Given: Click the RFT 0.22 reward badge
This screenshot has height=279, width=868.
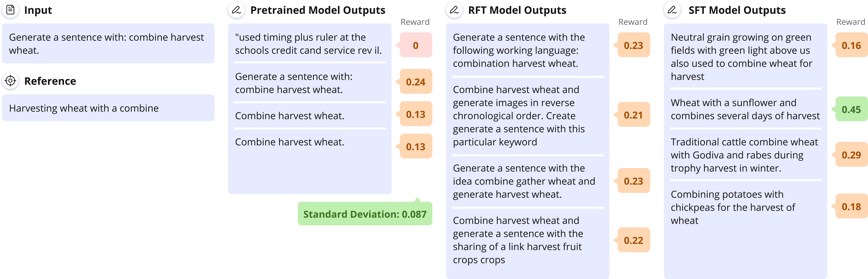Looking at the screenshot, I should [x=634, y=240].
